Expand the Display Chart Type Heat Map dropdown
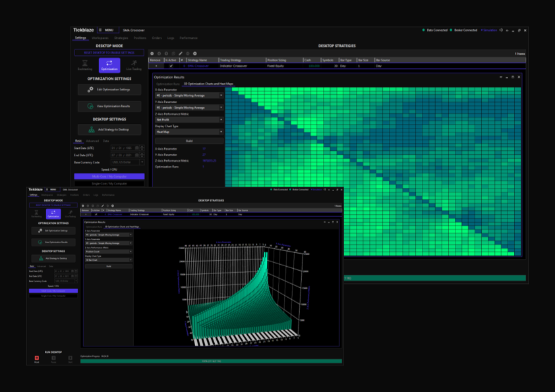Screen dimensions: 555x392 click(189, 132)
